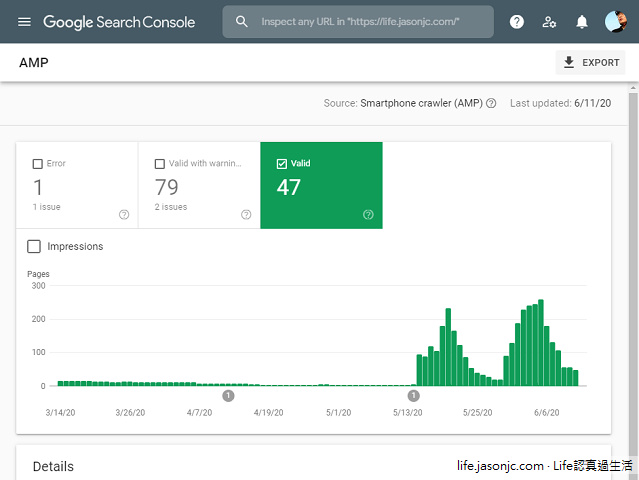Click the vertical page scrollbar
Screen dimensions: 639x480
(632, 250)
